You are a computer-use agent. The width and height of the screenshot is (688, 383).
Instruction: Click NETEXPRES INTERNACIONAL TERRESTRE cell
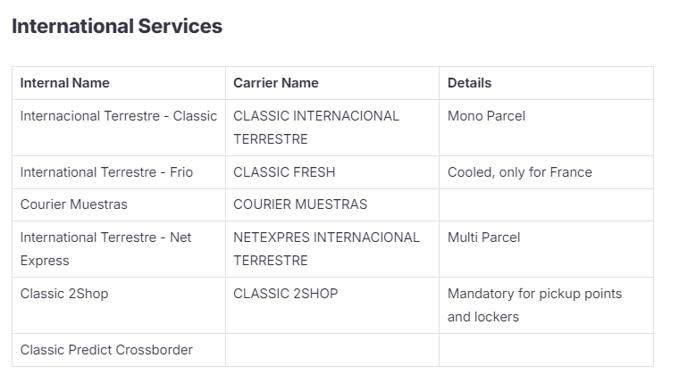point(332,249)
